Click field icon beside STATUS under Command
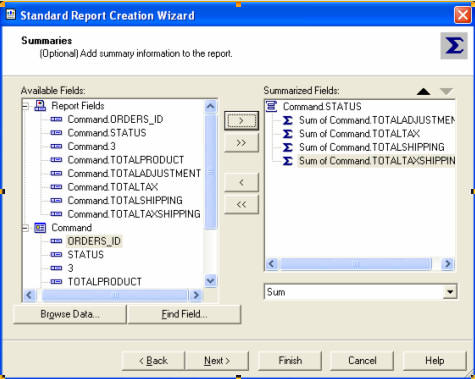Image resolution: width=475 pixels, height=379 pixels. 56,255
